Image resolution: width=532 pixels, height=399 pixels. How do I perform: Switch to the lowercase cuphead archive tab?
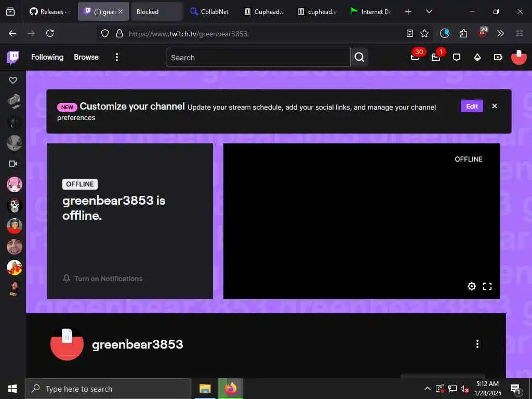click(318, 11)
